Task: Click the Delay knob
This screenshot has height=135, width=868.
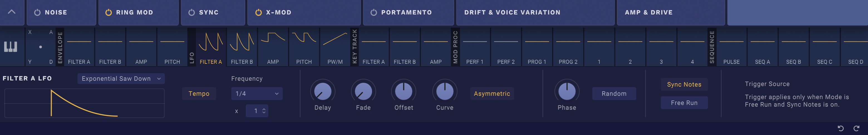Action: coord(323,92)
